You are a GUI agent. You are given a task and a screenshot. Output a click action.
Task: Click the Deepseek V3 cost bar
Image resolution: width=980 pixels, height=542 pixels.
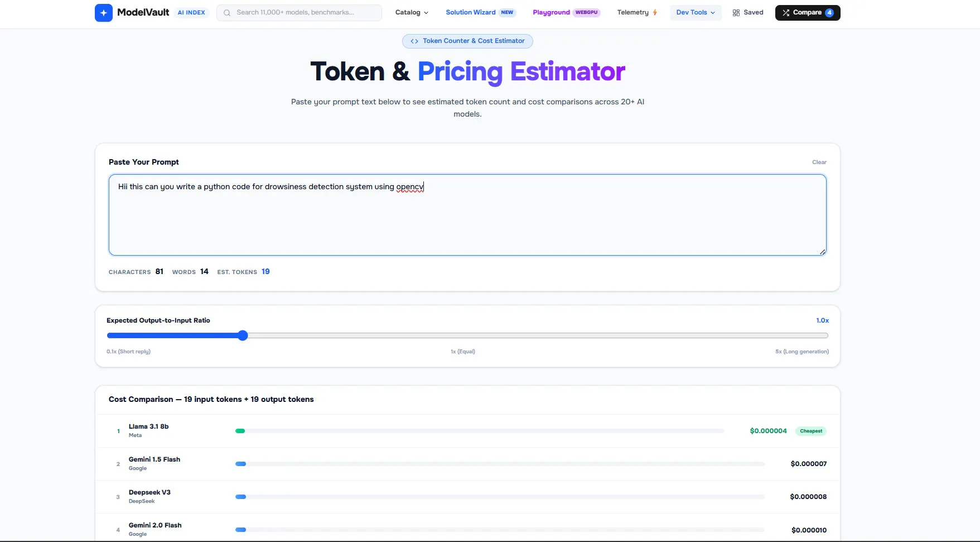(x=500, y=497)
